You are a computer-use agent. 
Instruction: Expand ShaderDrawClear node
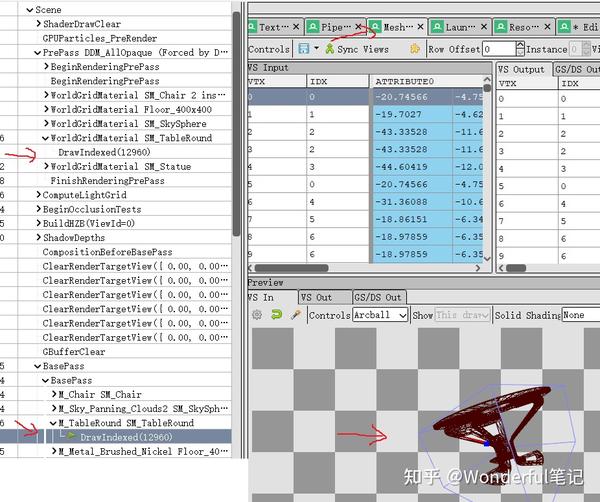pyautogui.click(x=38, y=24)
